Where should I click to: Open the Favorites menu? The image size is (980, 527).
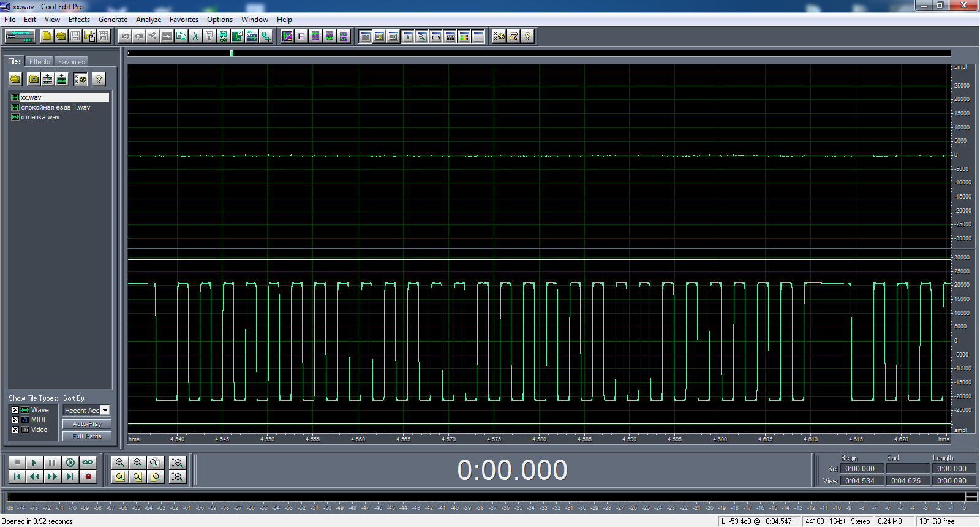(x=184, y=20)
